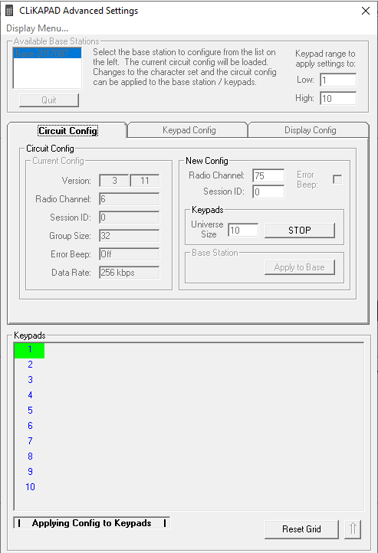The image size is (378, 553).
Task: Switch to the Keypad Config tab
Action: tap(189, 130)
